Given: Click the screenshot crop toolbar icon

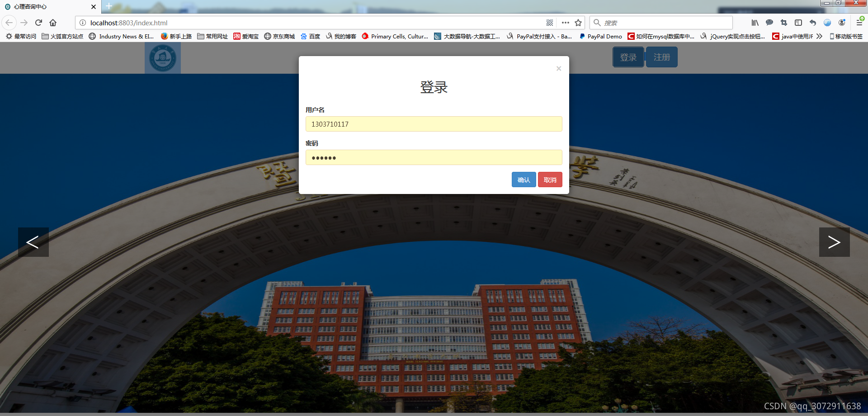Looking at the screenshot, I should tap(784, 23).
